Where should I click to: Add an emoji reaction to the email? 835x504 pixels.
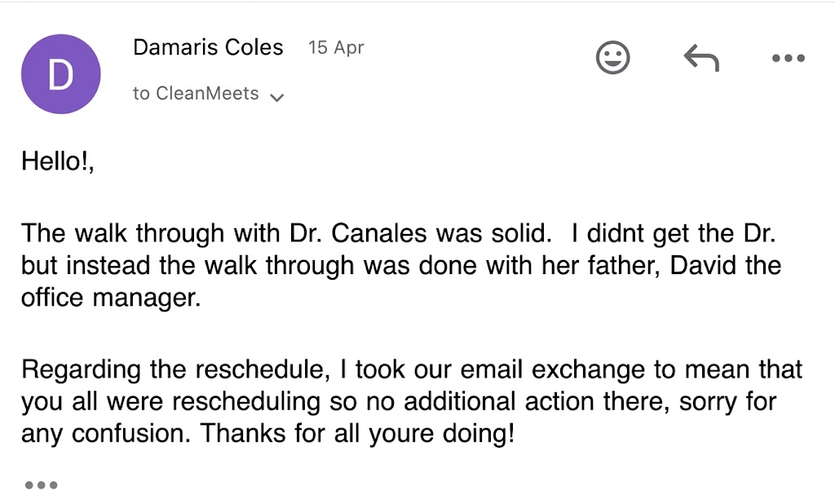612,58
